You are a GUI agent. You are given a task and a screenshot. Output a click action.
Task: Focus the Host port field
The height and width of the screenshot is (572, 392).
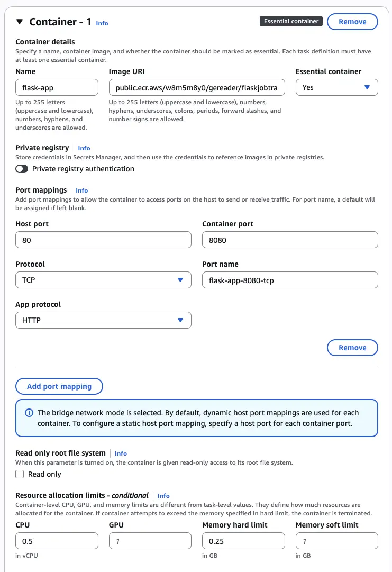[x=103, y=240]
